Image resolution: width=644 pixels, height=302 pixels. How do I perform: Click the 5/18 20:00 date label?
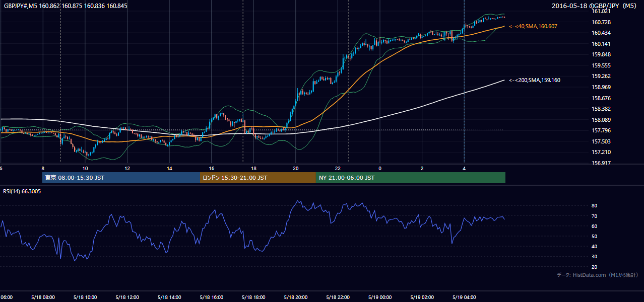tap(296, 297)
